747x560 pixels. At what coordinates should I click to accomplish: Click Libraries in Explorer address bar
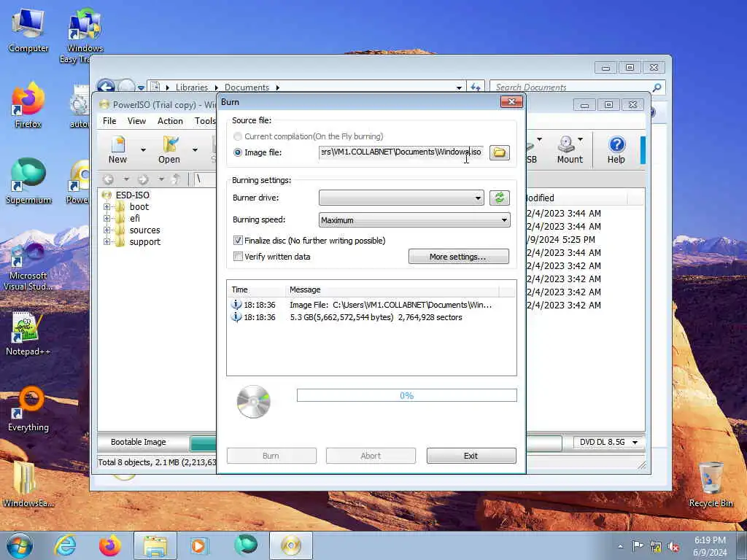tap(192, 87)
